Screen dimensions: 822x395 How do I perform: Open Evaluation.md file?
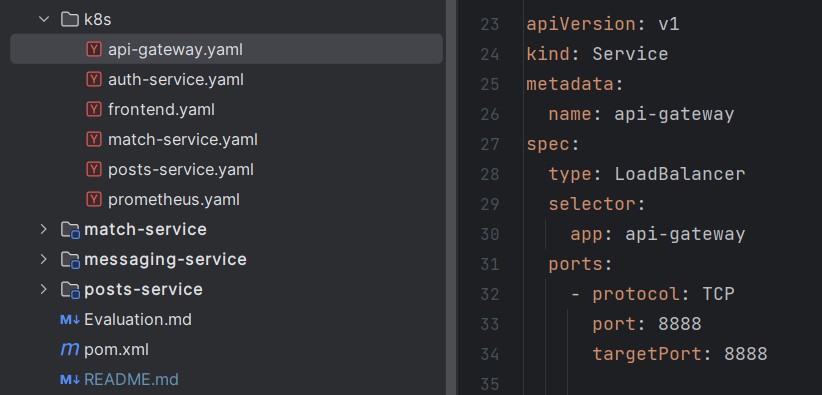coord(138,319)
